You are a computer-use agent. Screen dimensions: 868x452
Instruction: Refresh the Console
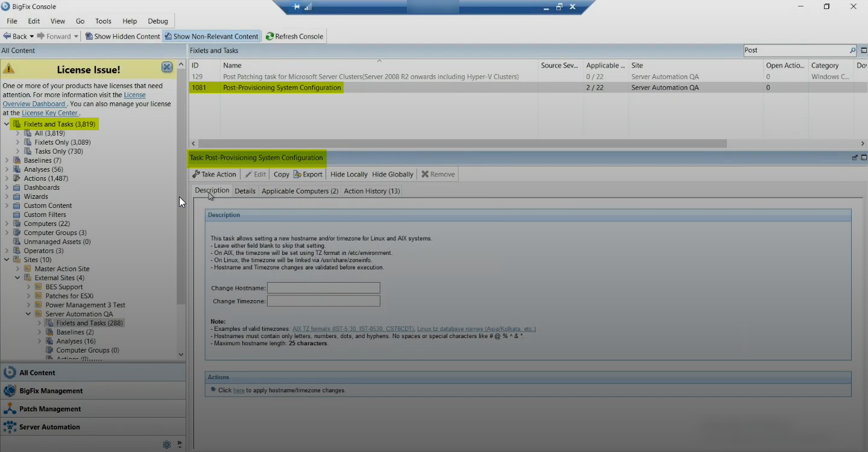tap(294, 36)
